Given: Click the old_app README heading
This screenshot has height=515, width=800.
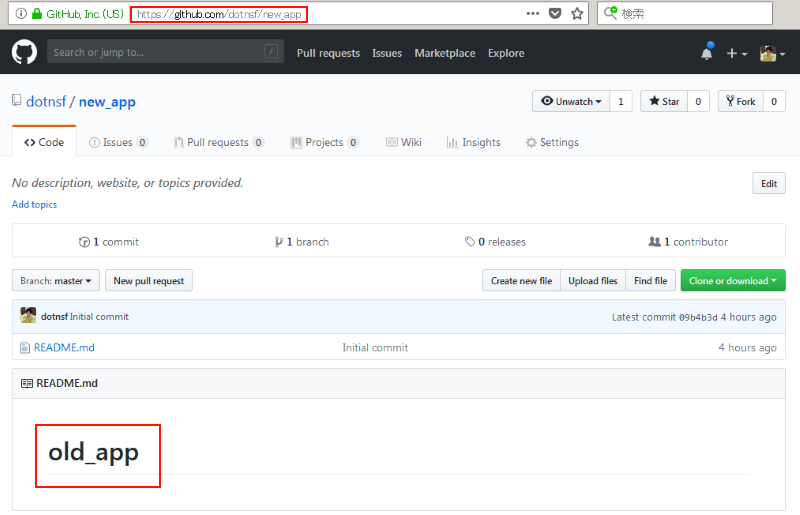Looking at the screenshot, I should (93, 452).
